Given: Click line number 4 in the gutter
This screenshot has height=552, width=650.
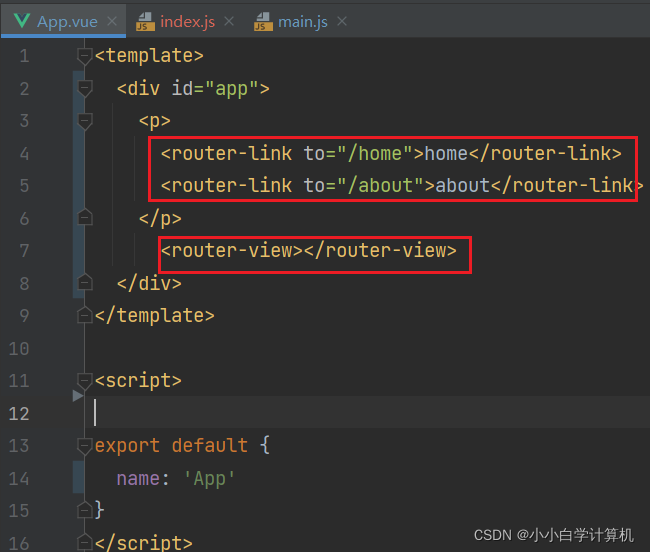Looking at the screenshot, I should (x=24, y=154).
